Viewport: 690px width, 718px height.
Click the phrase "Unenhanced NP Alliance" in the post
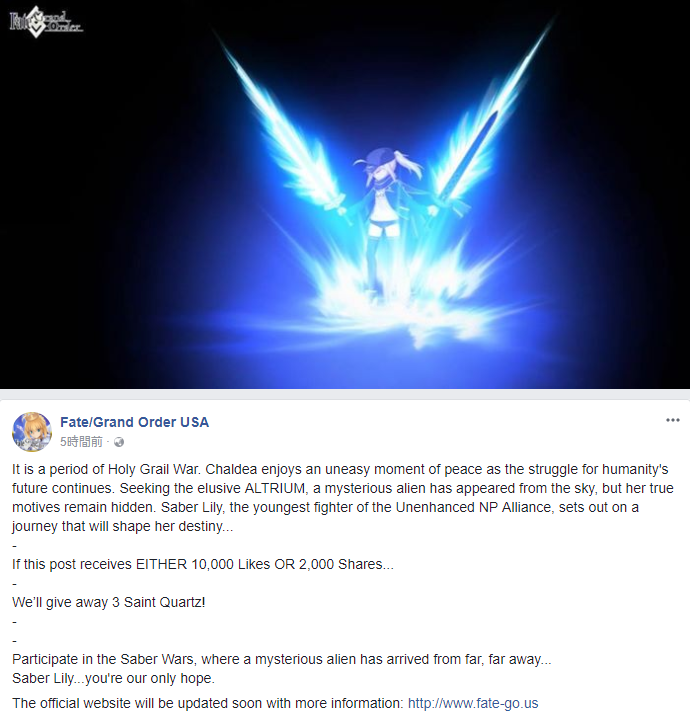[x=475, y=507]
